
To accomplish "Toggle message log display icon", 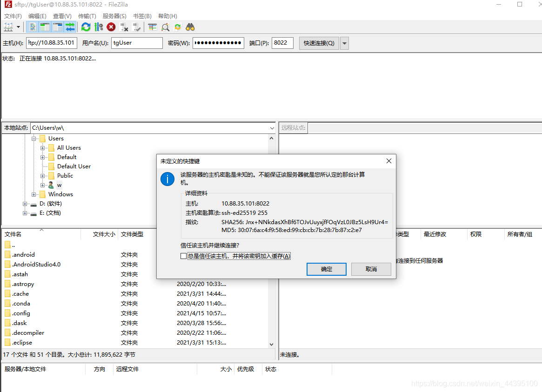I will coord(33,27).
